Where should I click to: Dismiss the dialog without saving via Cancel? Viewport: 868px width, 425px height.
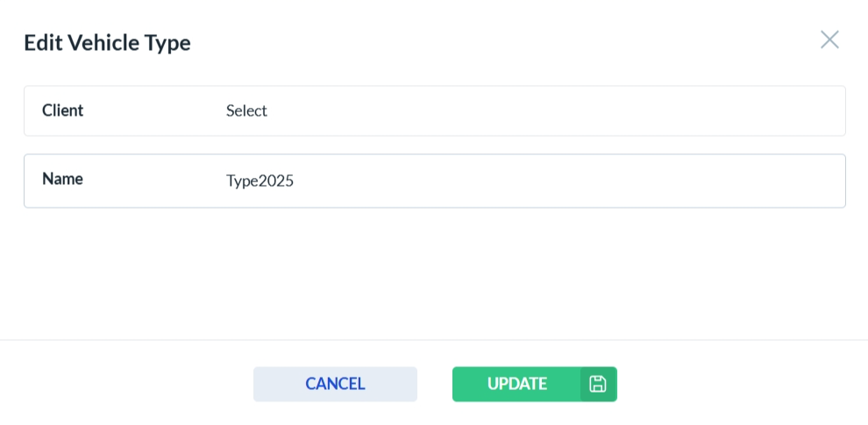tap(335, 384)
